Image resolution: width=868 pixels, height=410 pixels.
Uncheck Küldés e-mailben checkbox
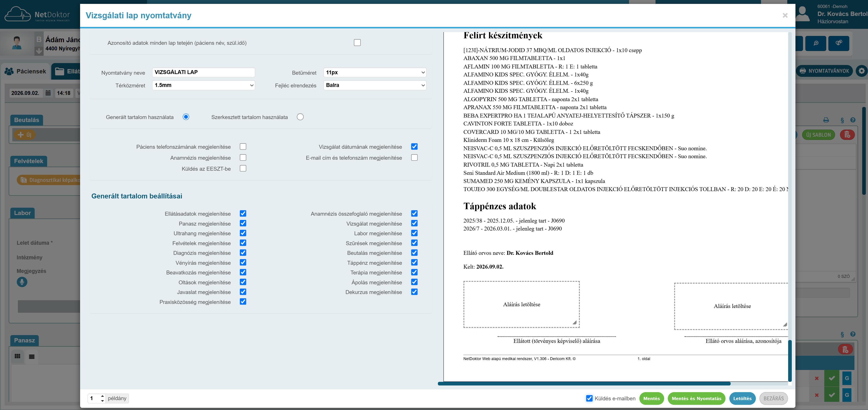[x=589, y=398]
